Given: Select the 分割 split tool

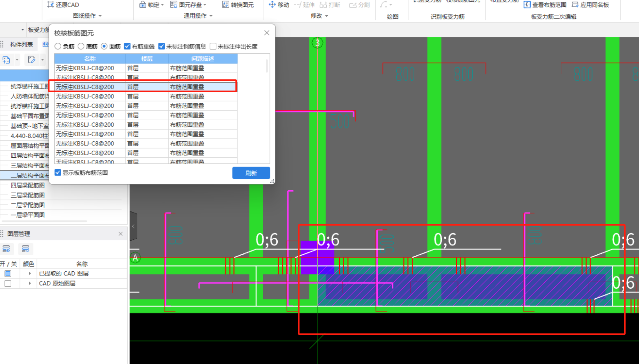Looking at the screenshot, I should pos(359,5).
